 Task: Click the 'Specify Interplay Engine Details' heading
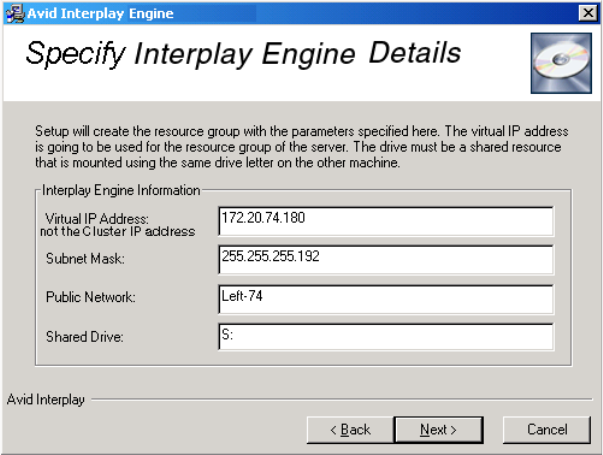tap(243, 54)
